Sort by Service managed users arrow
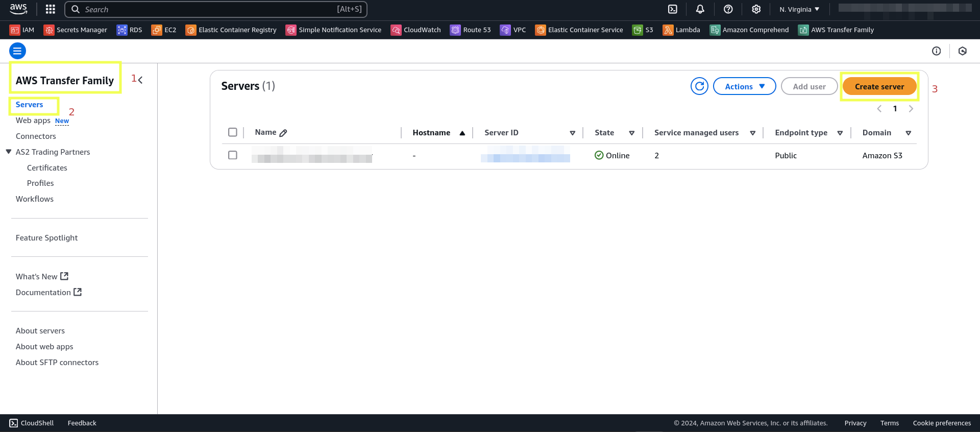Screen dimensions: 980x432 tap(752, 133)
